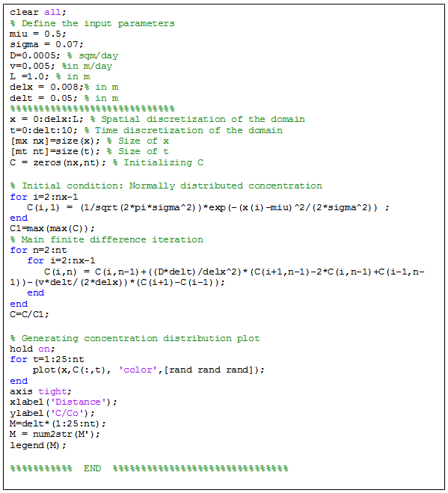Click the 'clear all;' line
This screenshot has width=448, height=493.
(37, 12)
